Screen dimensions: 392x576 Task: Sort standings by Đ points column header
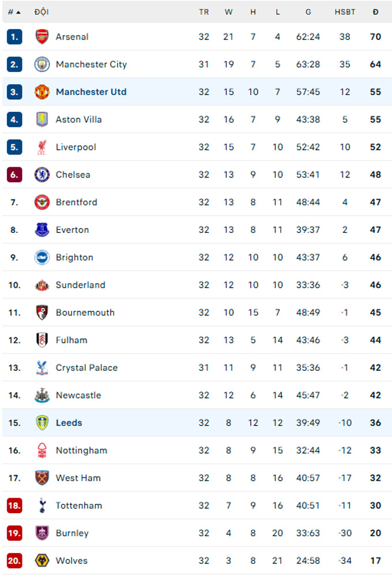click(x=375, y=12)
